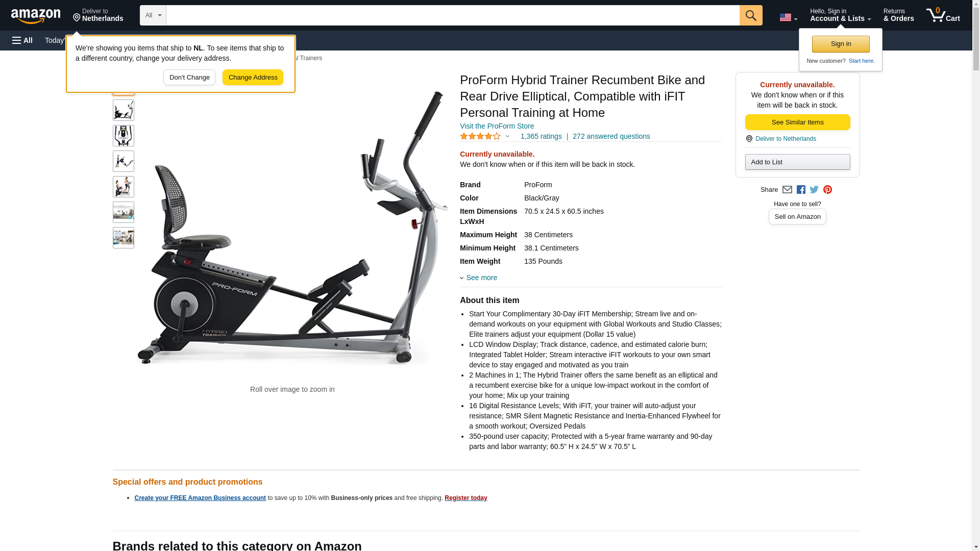Open the cart icon
The width and height of the screenshot is (980, 551).
pos(943,15)
